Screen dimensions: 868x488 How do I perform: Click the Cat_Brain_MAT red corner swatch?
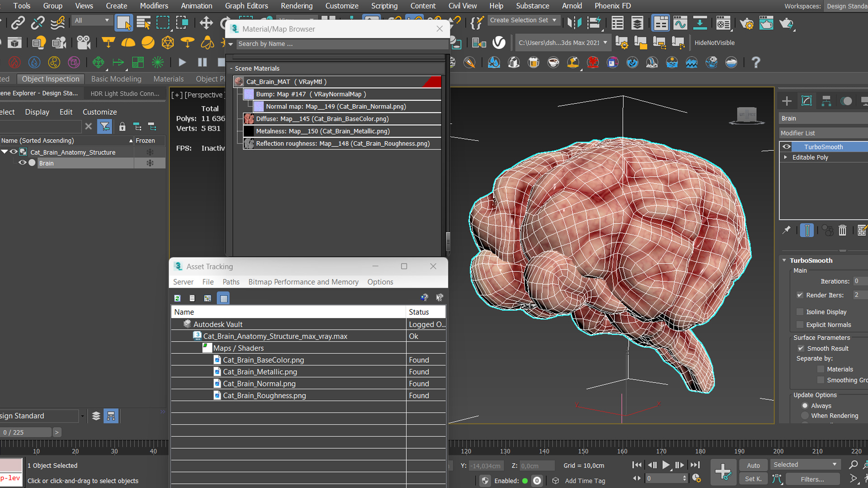[x=433, y=82]
